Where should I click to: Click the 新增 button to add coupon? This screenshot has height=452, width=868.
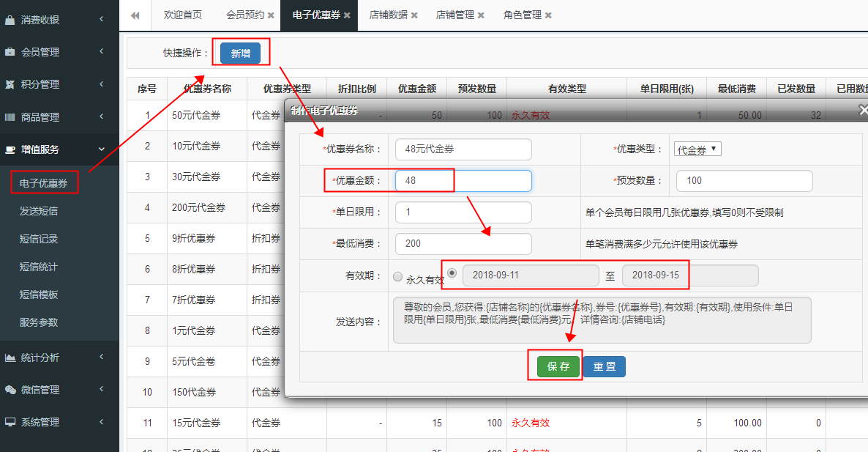coord(241,53)
